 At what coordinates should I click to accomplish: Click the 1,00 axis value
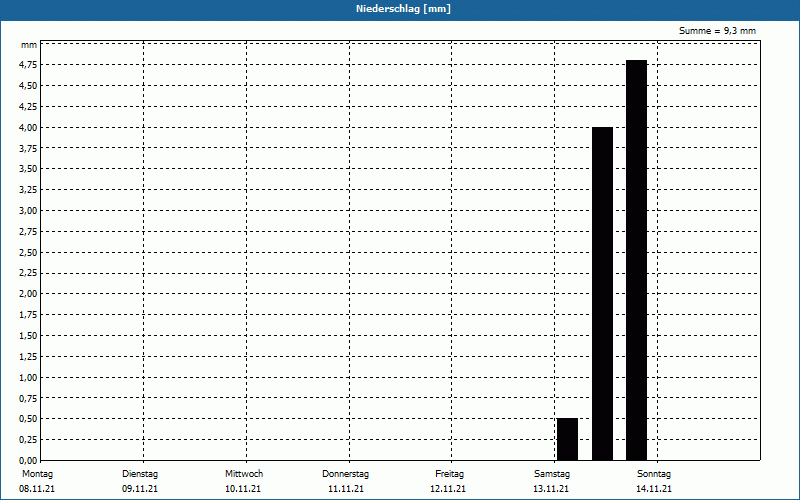28,378
